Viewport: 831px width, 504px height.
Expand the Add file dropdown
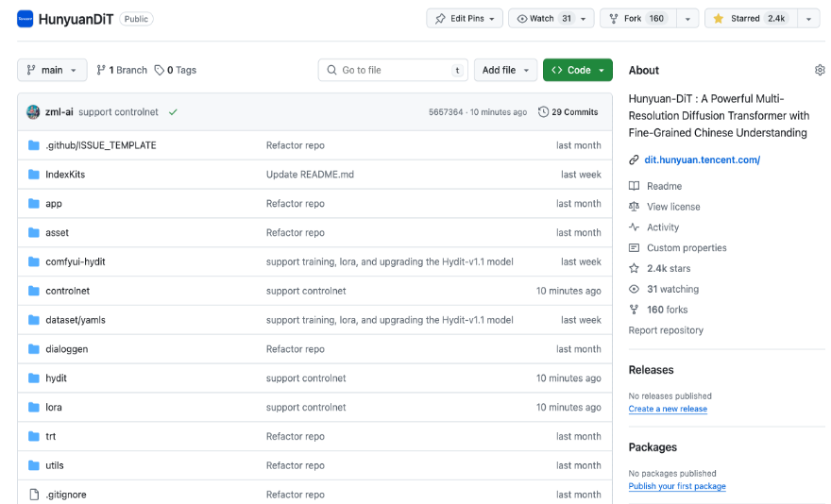point(505,70)
